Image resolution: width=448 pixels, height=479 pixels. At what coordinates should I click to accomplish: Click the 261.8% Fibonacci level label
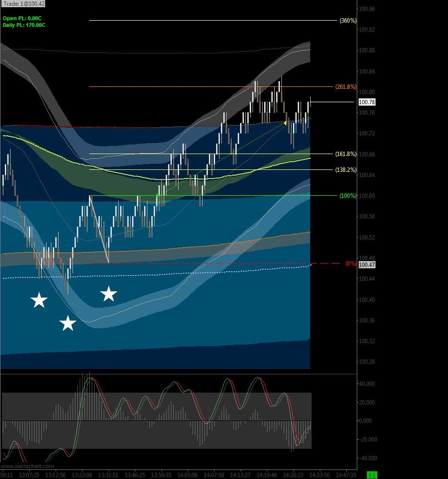tap(346, 87)
